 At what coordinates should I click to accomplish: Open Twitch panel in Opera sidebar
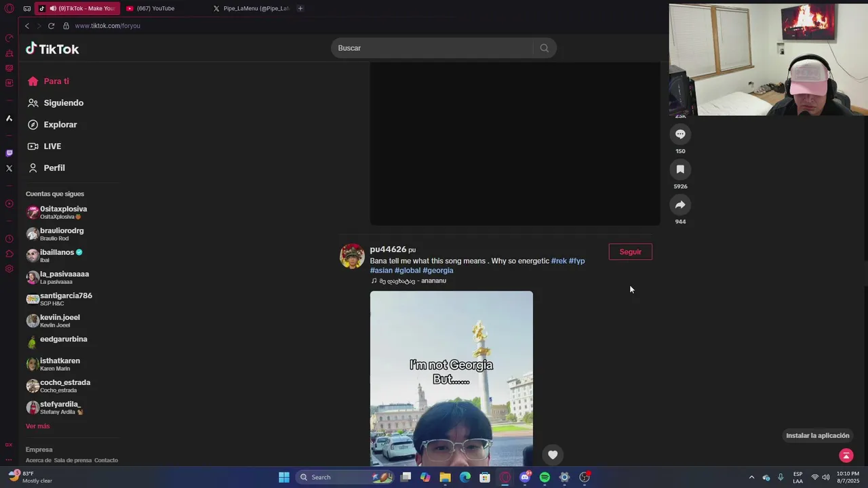coord(9,153)
